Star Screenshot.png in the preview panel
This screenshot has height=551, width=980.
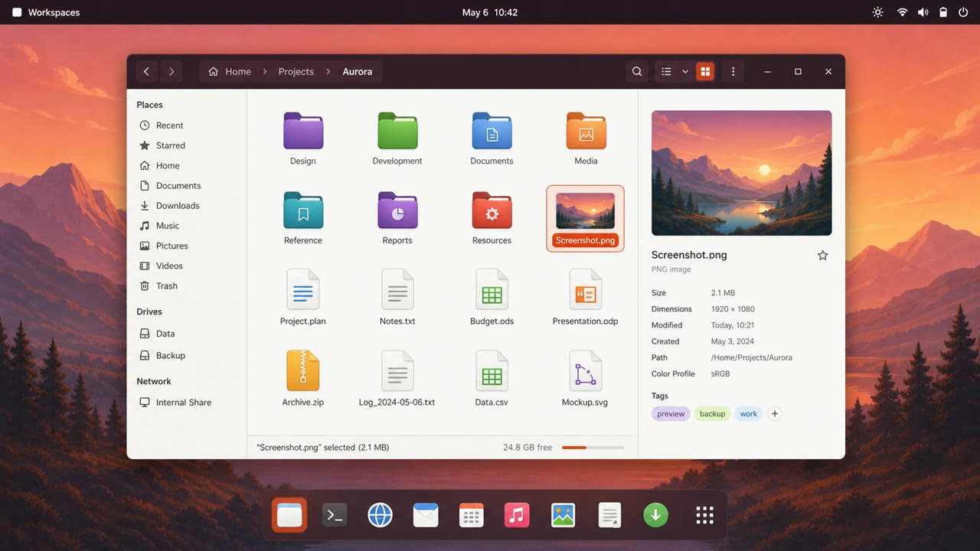point(823,256)
